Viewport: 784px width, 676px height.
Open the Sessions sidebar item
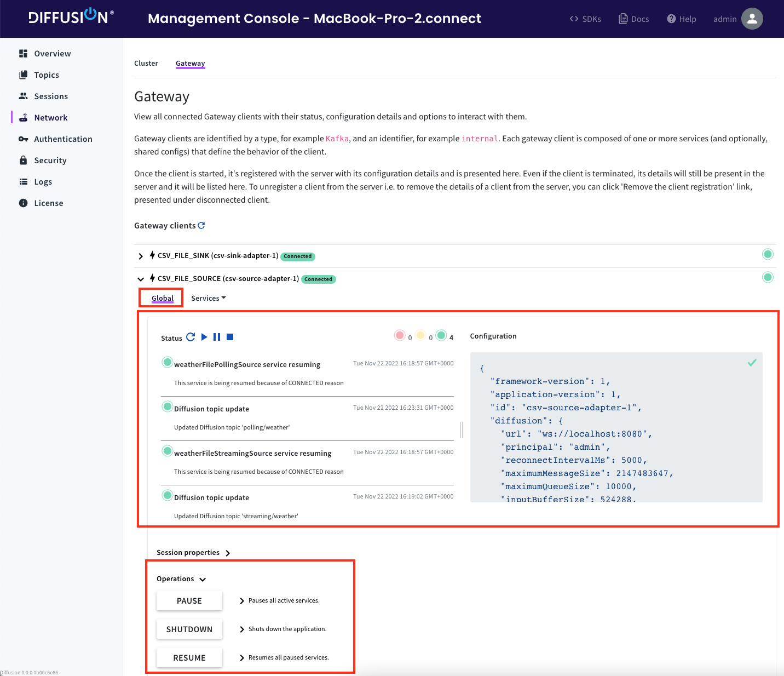point(50,96)
